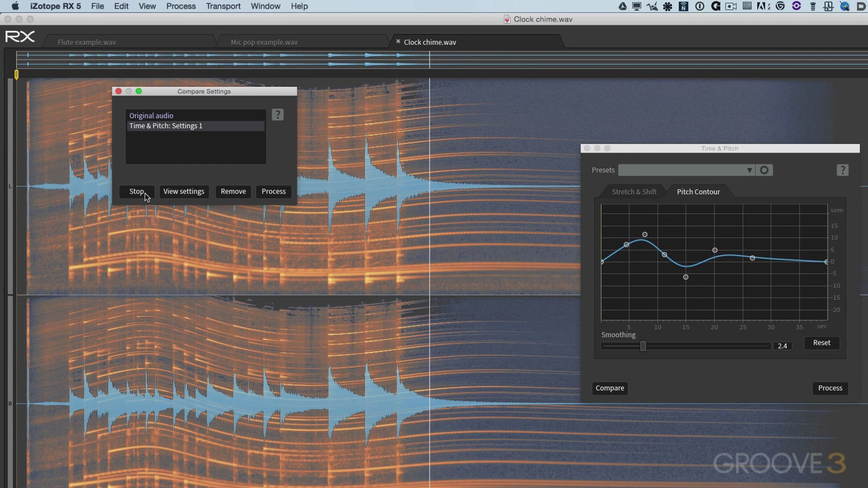Open the 1Password menu bar icon
Viewport: 868px width, 488px height.
point(700,6)
